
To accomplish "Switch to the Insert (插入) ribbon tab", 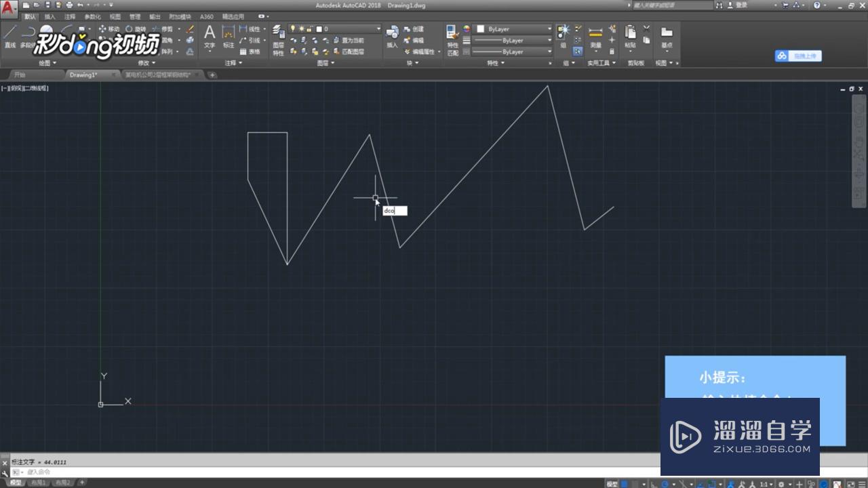I will pyautogui.click(x=50, y=16).
